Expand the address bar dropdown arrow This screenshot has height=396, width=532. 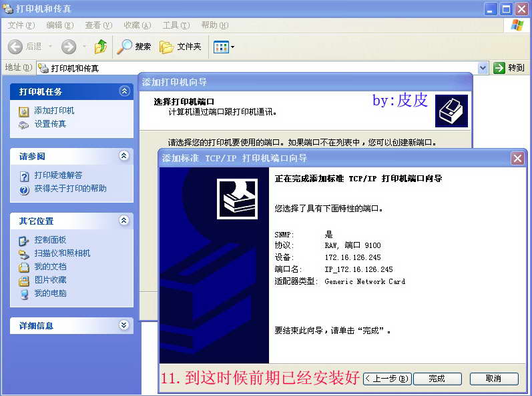coord(483,68)
